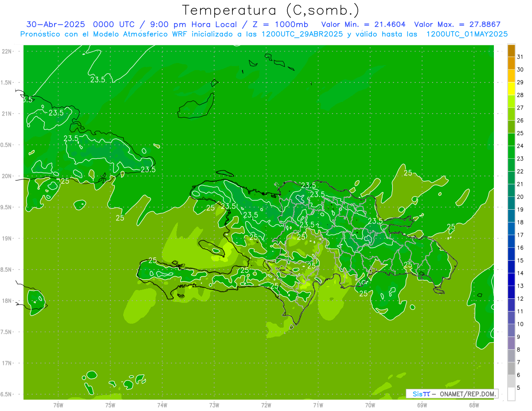
Task: Click the "70W" longitude axis label
Action: click(370, 405)
